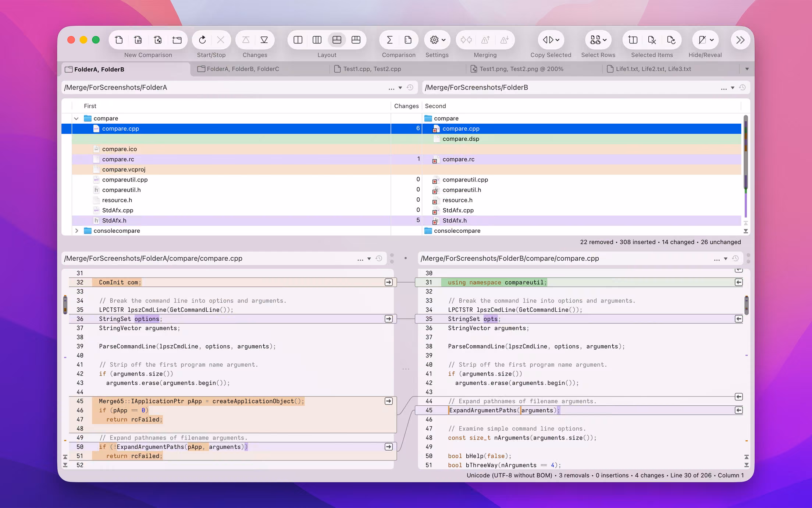Open the Select Rows dropdown
This screenshot has width=812, height=508.
pyautogui.click(x=598, y=40)
